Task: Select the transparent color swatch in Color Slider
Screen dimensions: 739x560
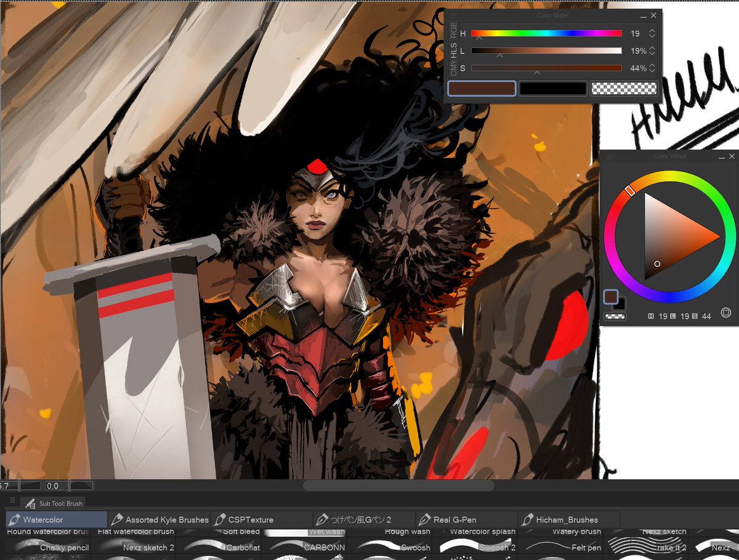Action: (624, 89)
